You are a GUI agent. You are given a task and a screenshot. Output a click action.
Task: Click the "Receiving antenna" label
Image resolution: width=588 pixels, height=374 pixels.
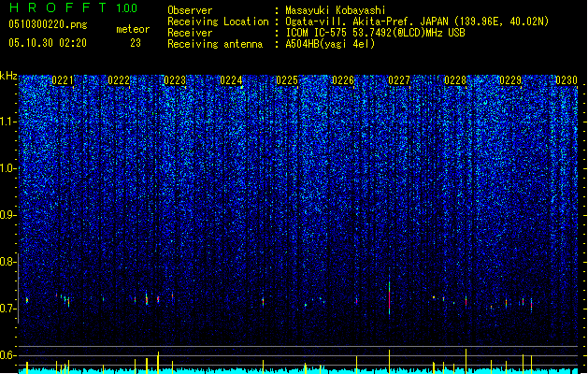click(215, 44)
